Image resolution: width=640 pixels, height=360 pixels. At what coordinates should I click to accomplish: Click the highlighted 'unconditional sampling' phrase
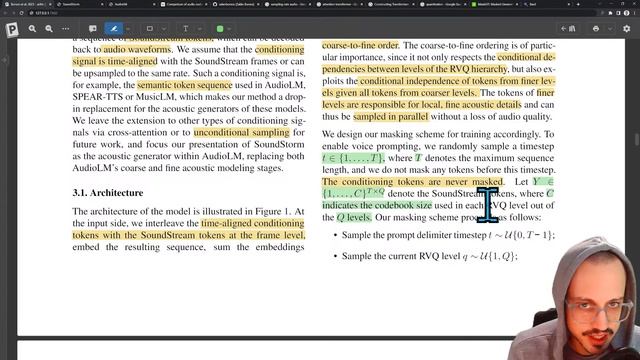241,132
